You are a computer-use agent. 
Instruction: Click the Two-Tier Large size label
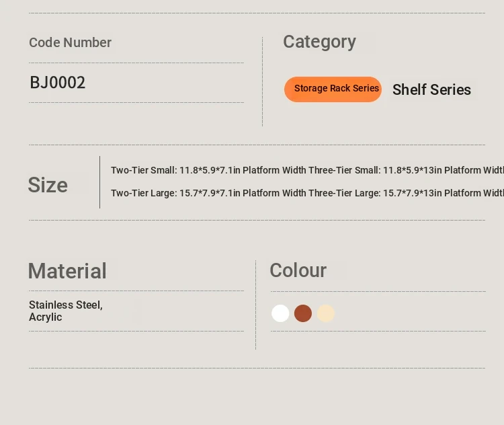[x=143, y=194]
